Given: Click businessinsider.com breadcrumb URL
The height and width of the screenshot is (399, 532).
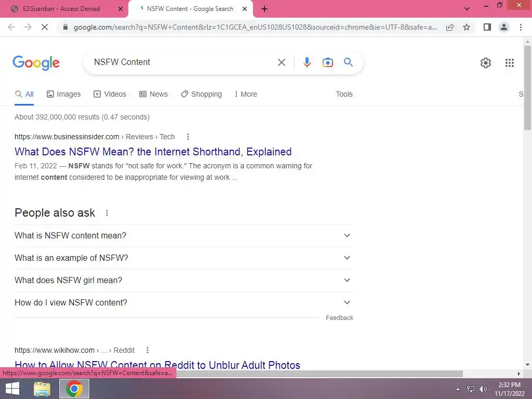Looking at the screenshot, I should pyautogui.click(x=95, y=137).
